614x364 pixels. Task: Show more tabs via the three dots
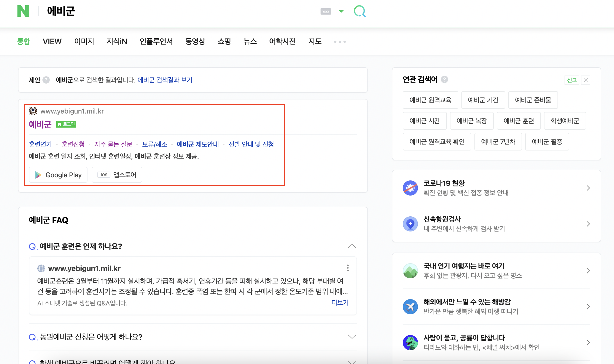tap(340, 42)
